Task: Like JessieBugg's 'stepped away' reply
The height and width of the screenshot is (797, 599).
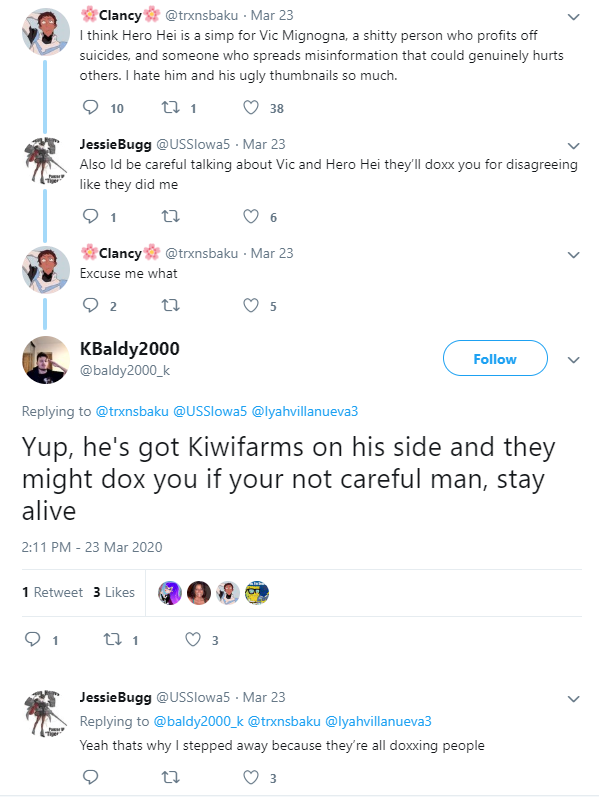Action: tap(251, 777)
